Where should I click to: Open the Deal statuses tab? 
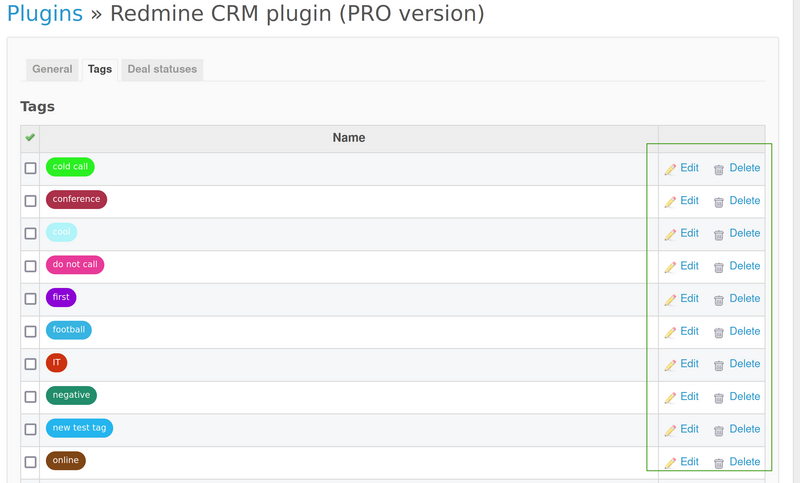(x=162, y=69)
